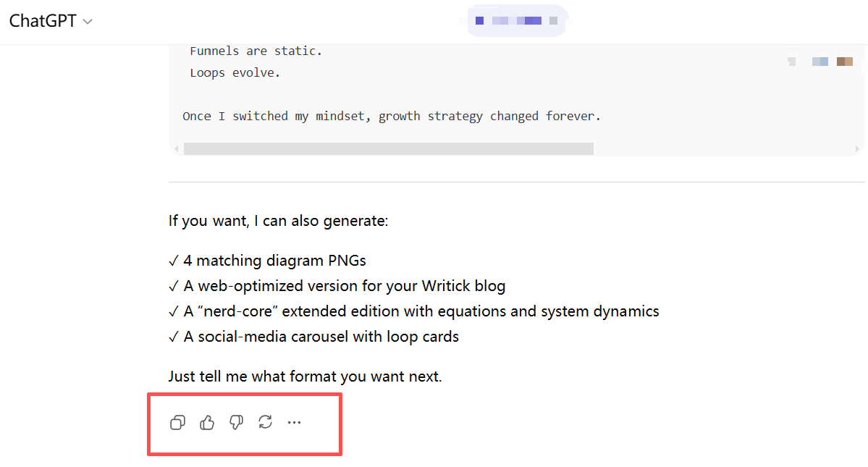
Task: Copy the assistant's response
Action: (x=177, y=422)
